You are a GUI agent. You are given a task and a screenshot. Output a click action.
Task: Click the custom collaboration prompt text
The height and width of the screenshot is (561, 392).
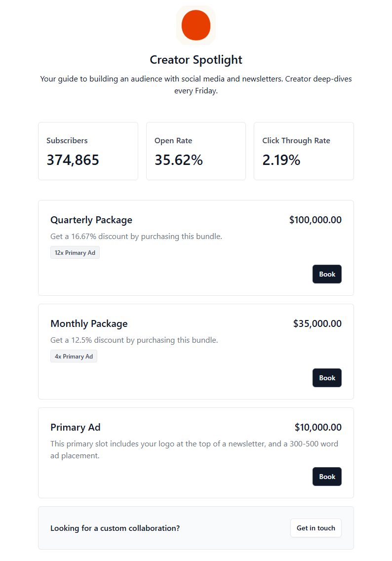pos(115,528)
